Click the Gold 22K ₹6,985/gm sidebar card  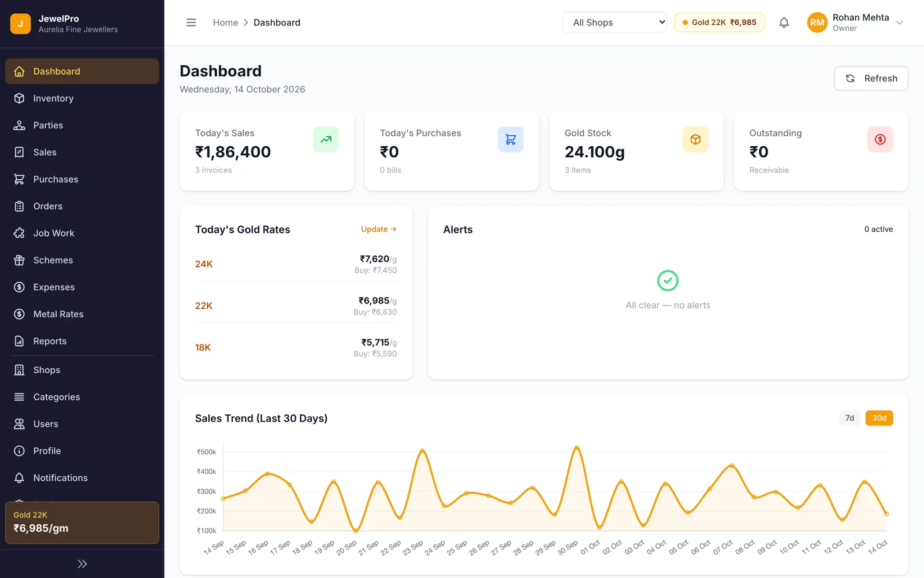(82, 523)
